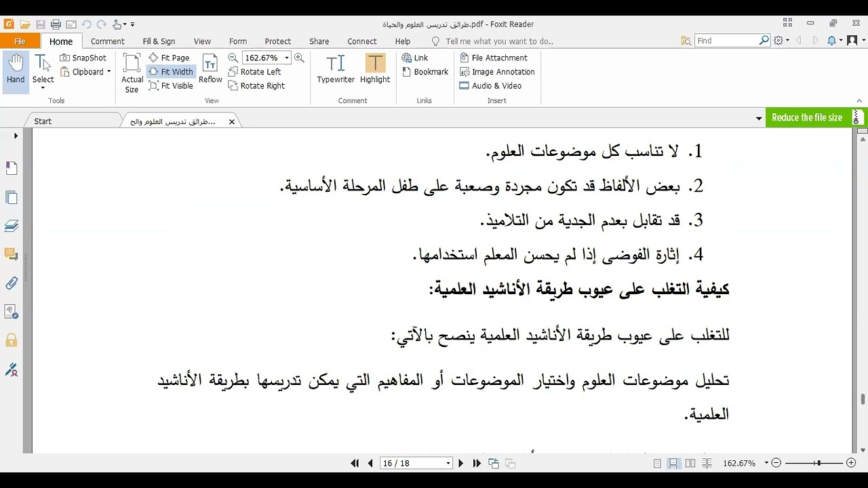This screenshot has width=868, height=488.
Task: Open the Form tab
Action: 238,41
